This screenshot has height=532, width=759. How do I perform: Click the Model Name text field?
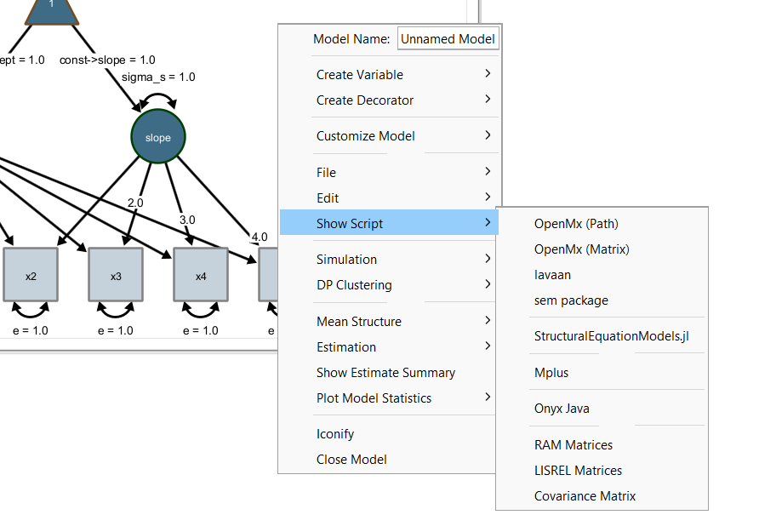coord(448,39)
